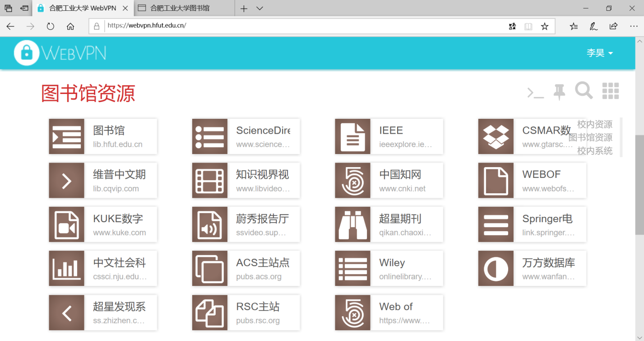The image size is (644, 341).
Task: Open the 维普中文期 chevron icon tile
Action: 67,180
